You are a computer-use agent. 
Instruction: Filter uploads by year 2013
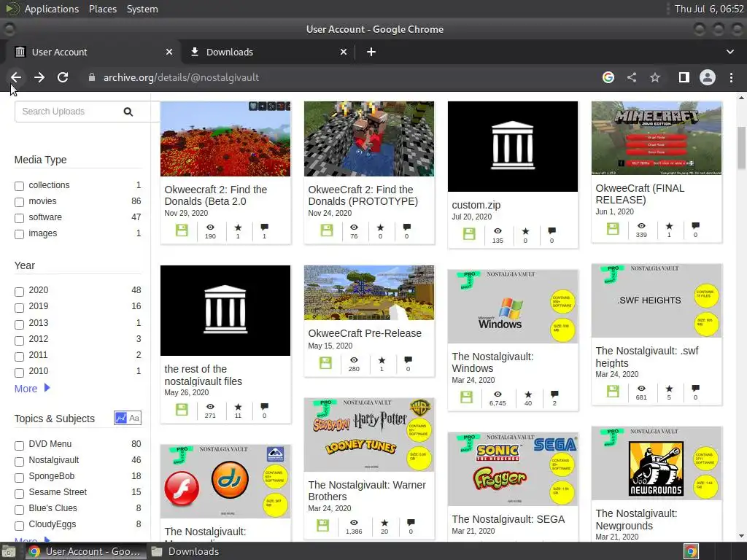20,324
